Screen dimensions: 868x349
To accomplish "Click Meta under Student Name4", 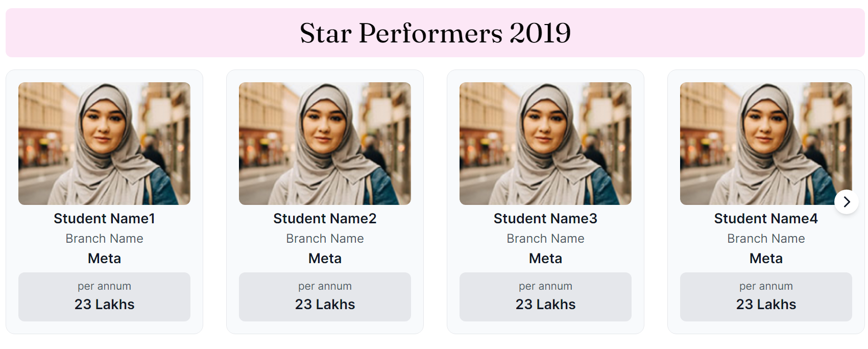I will click(766, 259).
